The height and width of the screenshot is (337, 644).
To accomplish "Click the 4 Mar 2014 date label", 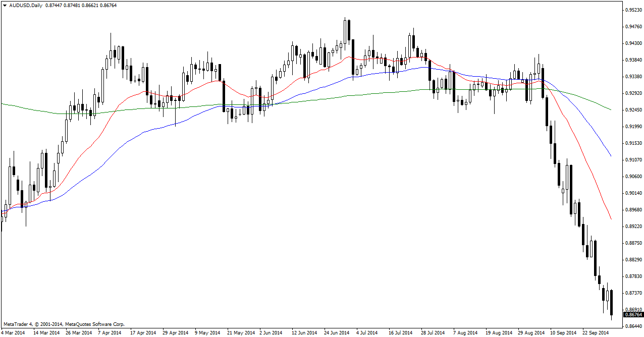I will [13, 333].
